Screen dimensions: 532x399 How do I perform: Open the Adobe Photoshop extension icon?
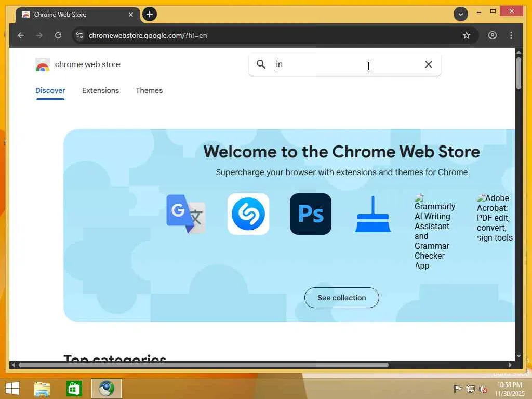311,214
